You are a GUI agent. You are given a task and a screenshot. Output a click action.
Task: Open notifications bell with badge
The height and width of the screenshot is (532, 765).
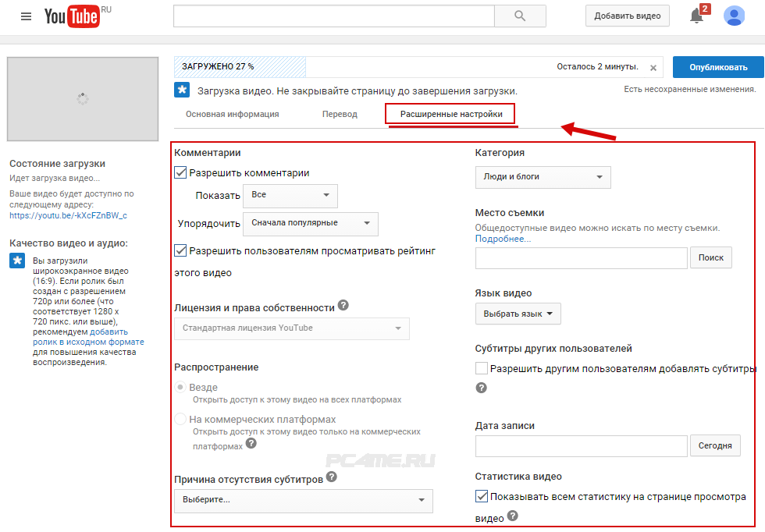[x=697, y=16]
